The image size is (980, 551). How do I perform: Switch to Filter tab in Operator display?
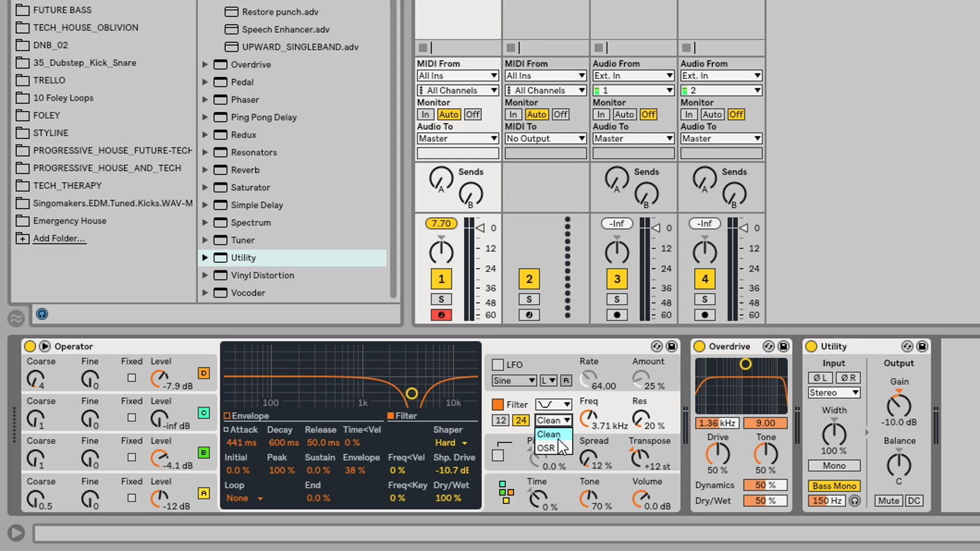coord(402,416)
